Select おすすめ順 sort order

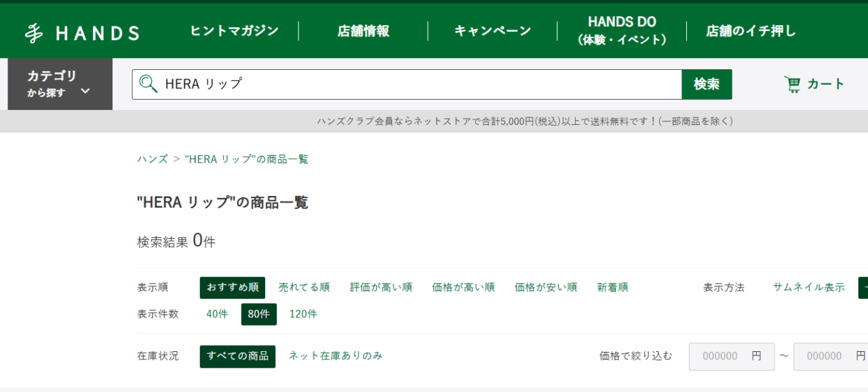(233, 288)
